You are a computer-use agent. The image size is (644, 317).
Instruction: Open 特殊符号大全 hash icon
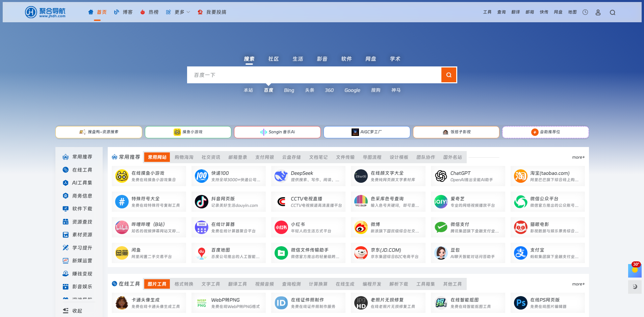[x=122, y=202]
